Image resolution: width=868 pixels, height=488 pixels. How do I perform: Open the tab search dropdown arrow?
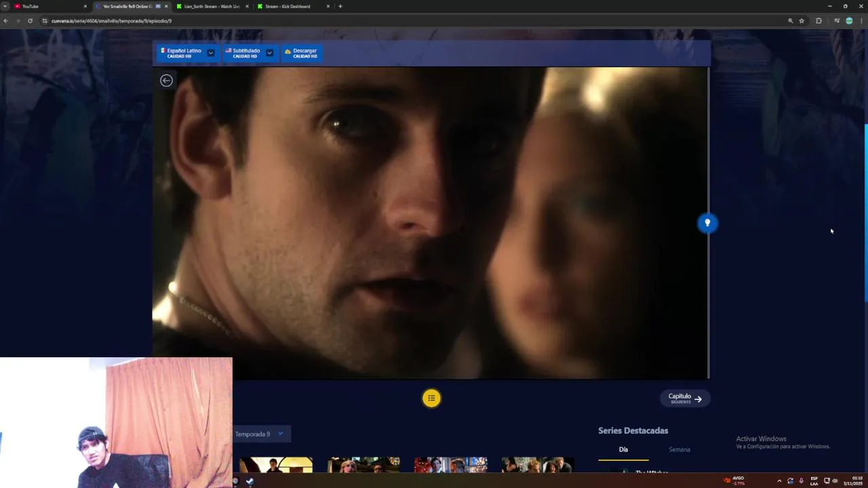(5, 6)
